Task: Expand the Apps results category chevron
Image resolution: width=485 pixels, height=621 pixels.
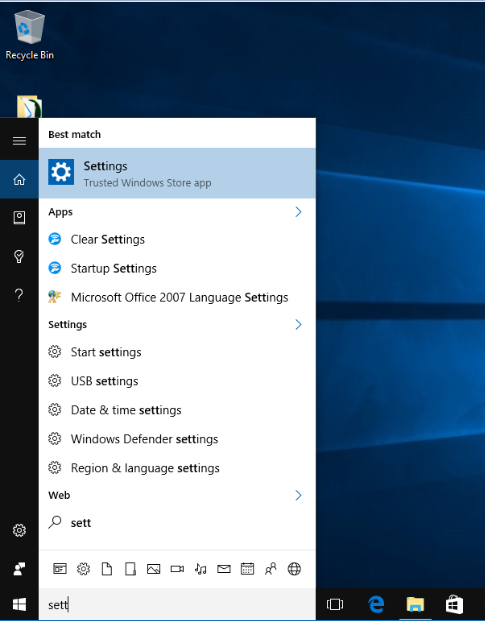Action: [x=299, y=212]
